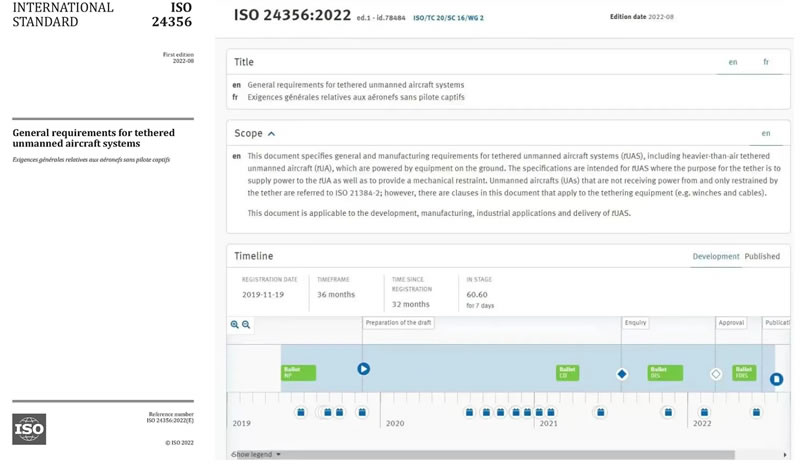This screenshot has width=800, height=467.
Task: Expand the Show legend dropdown
Action: pos(256,455)
